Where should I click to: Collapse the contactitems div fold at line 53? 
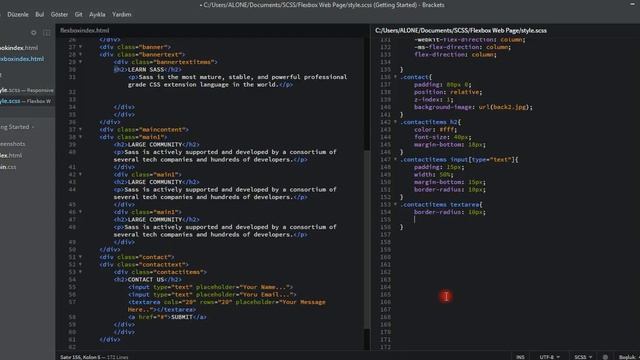(80, 272)
